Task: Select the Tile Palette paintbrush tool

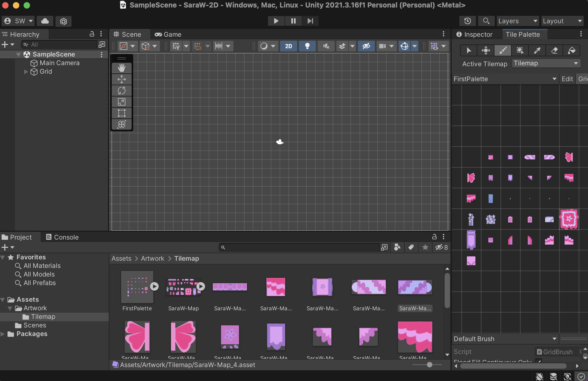Action: point(503,50)
